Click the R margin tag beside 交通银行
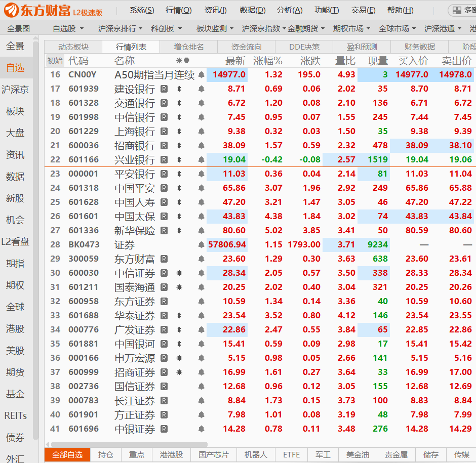This screenshot has width=476, height=463. tap(164, 103)
